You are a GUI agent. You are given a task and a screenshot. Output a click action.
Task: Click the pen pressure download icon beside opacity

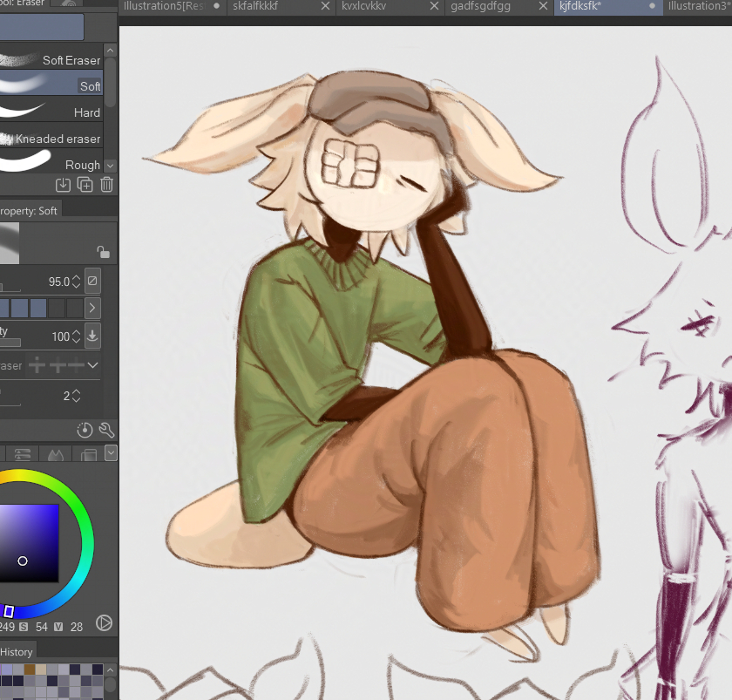92,336
